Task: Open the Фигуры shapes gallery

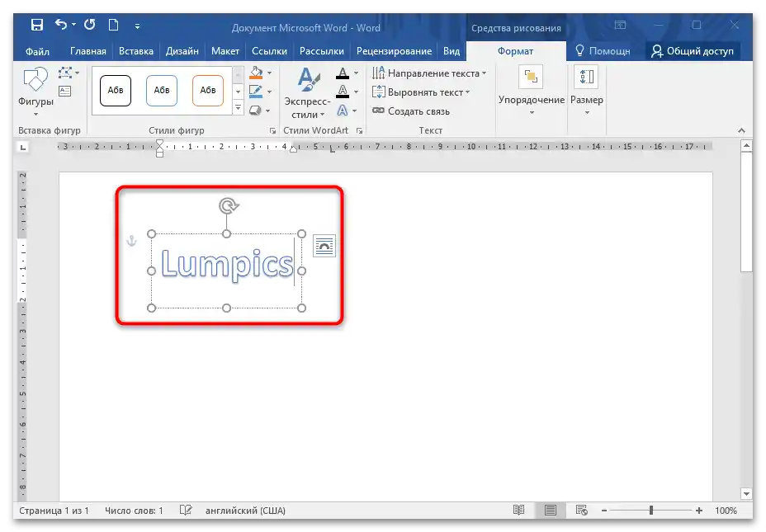Action: point(35,92)
